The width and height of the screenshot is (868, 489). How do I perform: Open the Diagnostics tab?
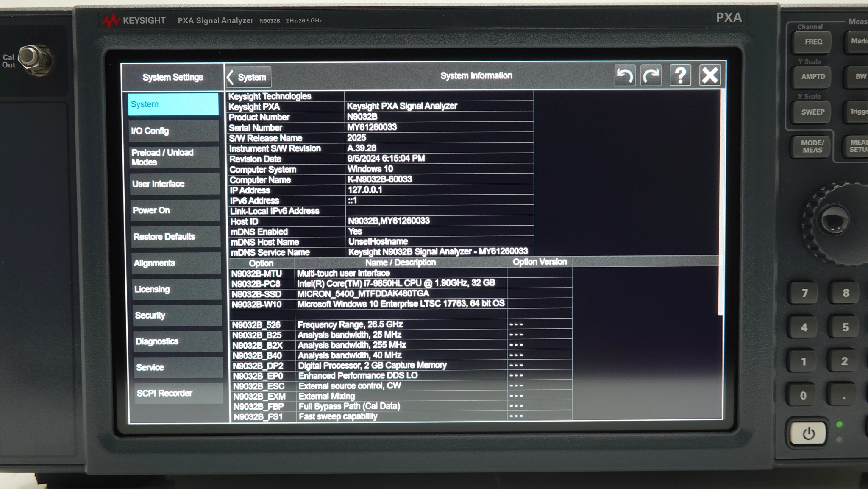click(177, 341)
